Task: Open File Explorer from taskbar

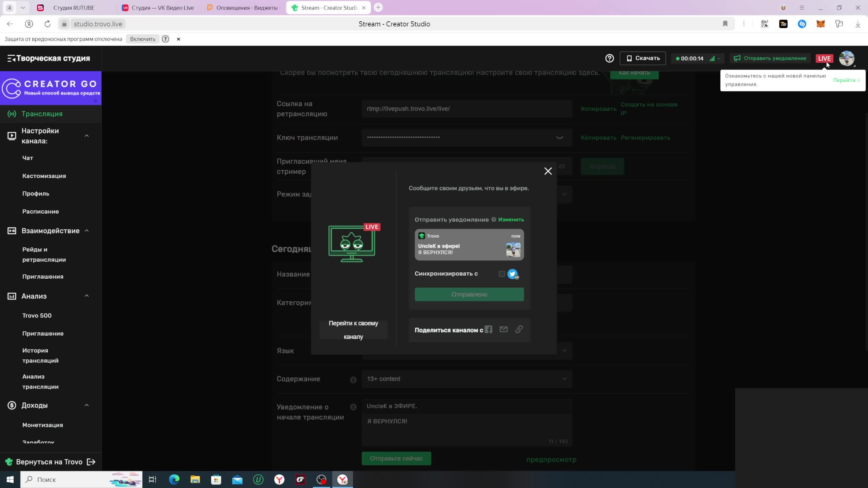Action: [195, 480]
